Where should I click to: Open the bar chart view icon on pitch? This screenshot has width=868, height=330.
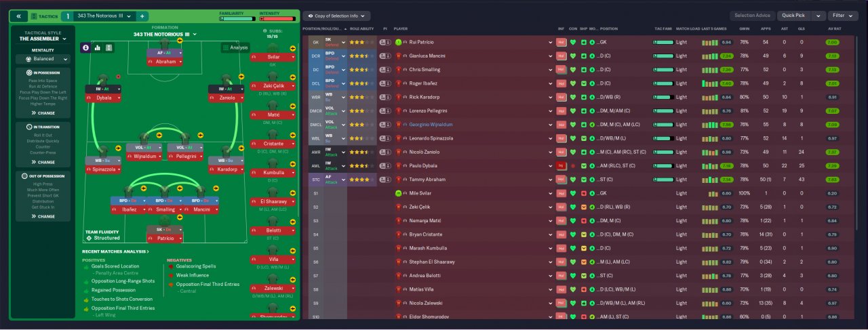click(x=97, y=47)
